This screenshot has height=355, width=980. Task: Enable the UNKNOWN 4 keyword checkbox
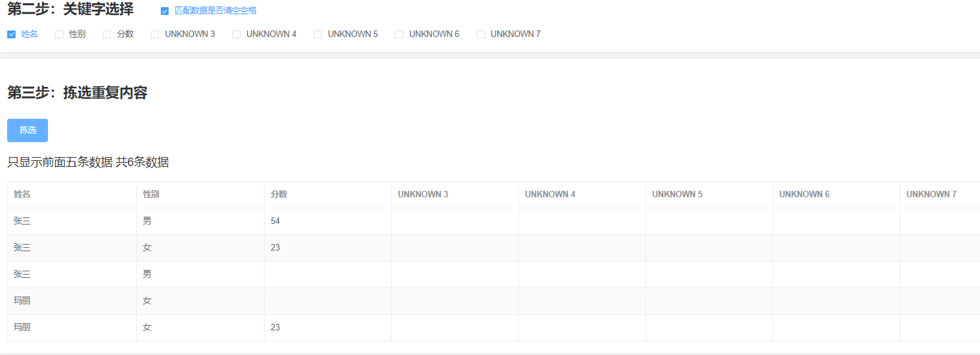coord(236,34)
